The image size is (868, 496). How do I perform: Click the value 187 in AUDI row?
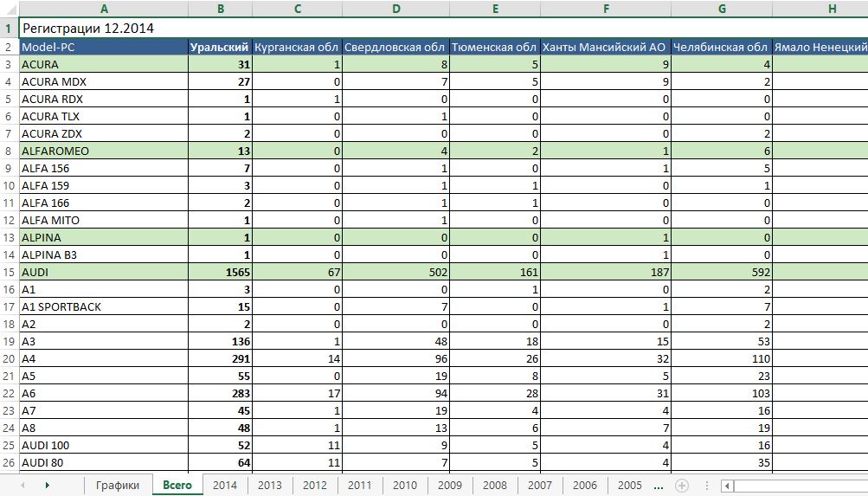(x=606, y=272)
